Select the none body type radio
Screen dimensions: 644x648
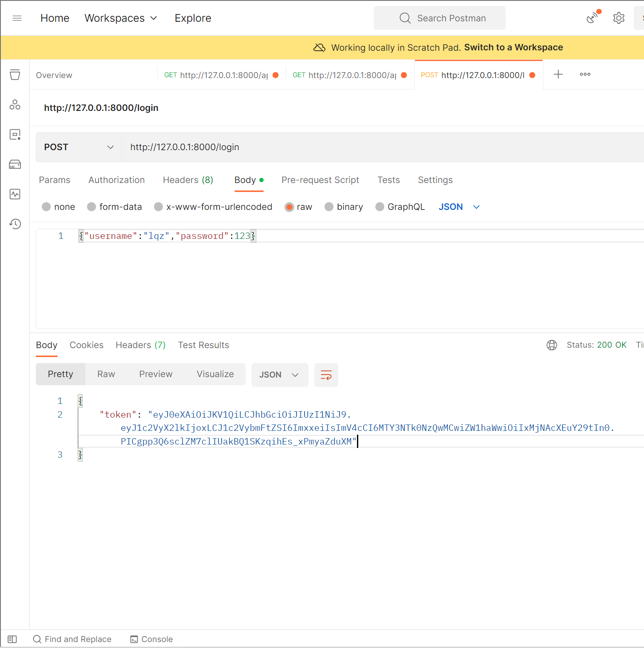(x=46, y=207)
